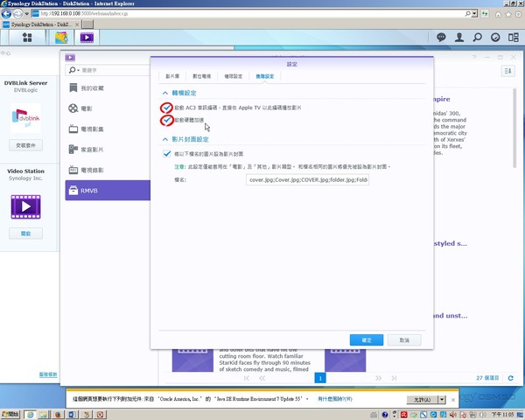Switch to the 影片庫 tab

point(173,77)
